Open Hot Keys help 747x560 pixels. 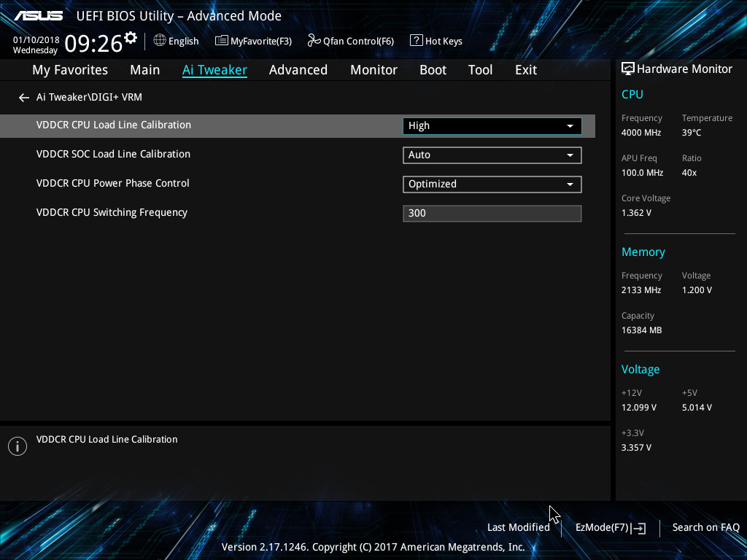436,41
